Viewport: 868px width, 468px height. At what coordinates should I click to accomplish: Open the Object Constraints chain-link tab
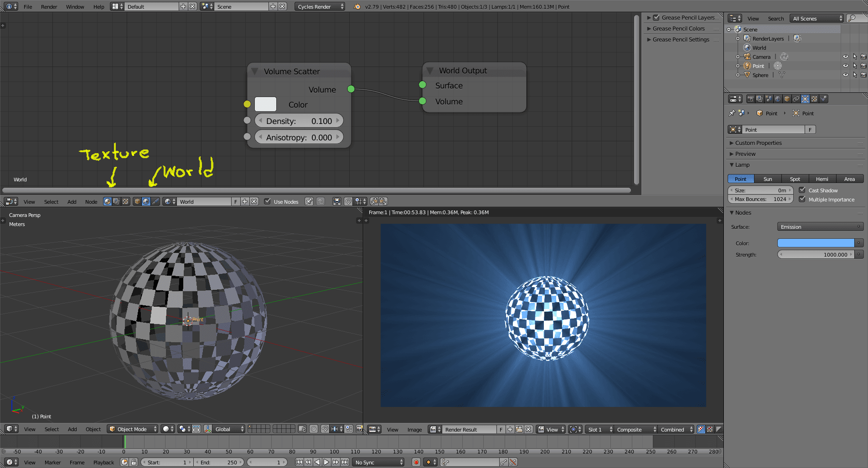[796, 99]
